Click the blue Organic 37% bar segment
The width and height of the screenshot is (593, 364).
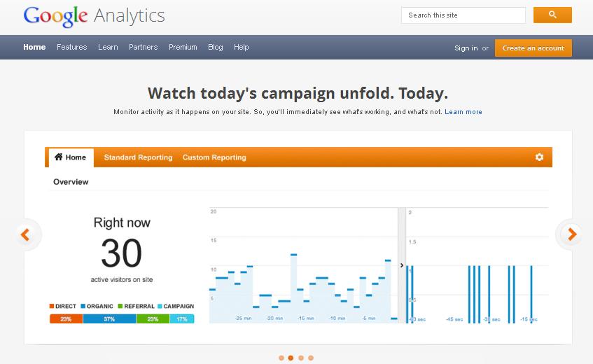tap(109, 319)
